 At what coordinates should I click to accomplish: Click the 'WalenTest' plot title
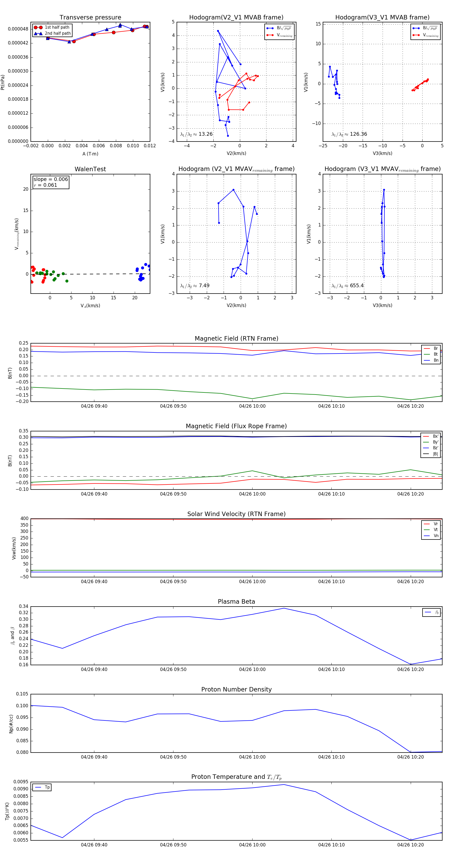[x=90, y=169]
